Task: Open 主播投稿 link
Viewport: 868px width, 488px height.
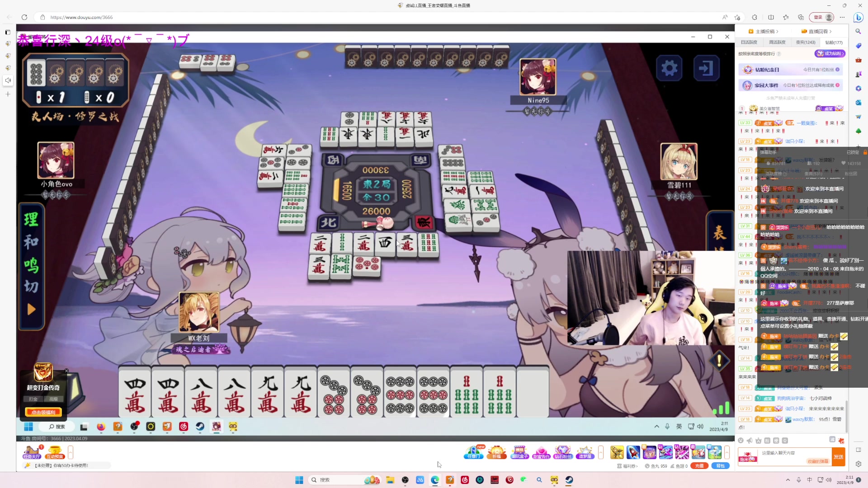Action: [764, 31]
